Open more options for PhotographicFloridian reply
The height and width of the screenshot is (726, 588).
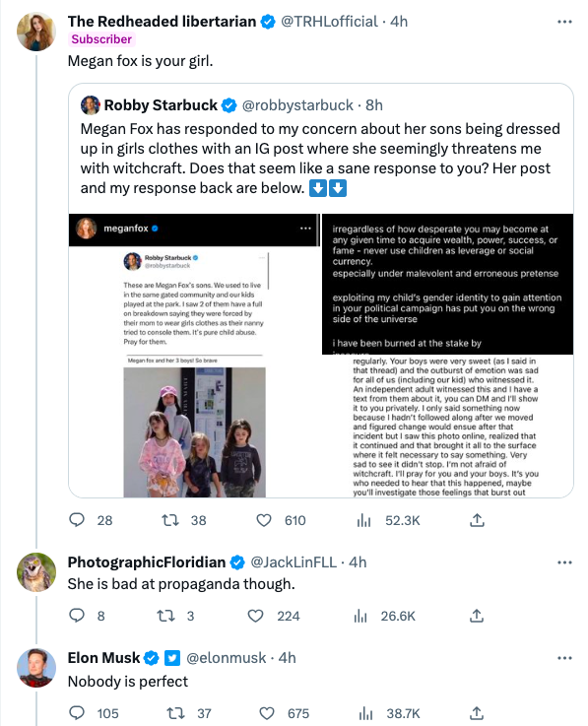click(x=564, y=562)
